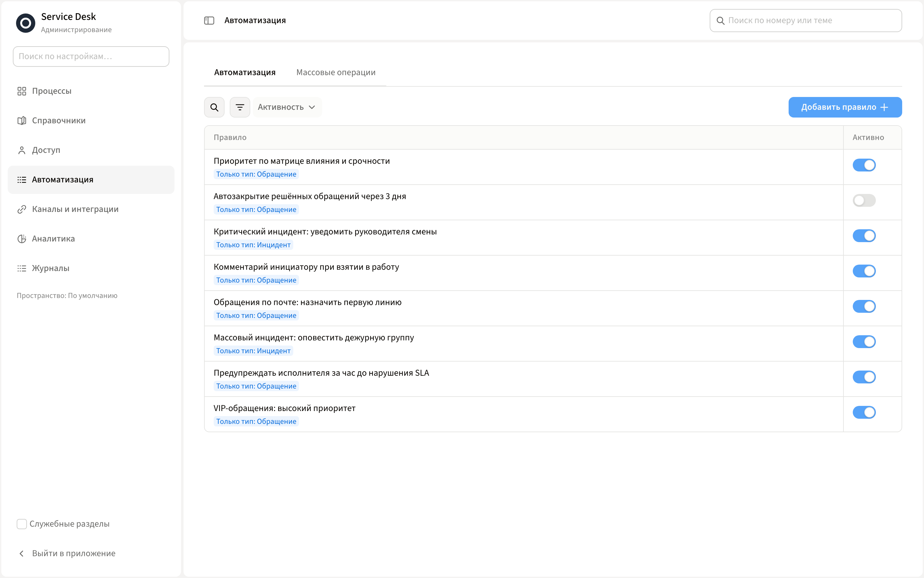This screenshot has width=924, height=578.
Task: Expand the Активность filter dropdown
Action: [x=287, y=107]
